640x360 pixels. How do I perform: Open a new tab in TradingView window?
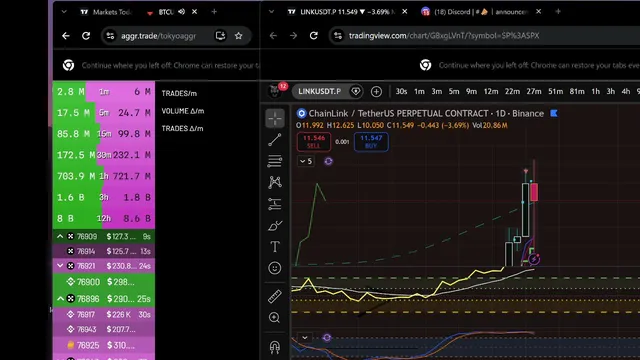click(558, 12)
